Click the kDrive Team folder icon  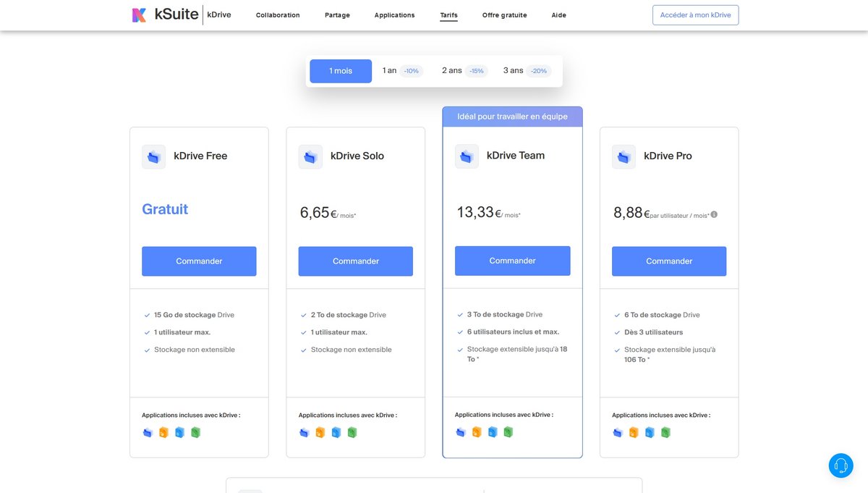tap(467, 156)
